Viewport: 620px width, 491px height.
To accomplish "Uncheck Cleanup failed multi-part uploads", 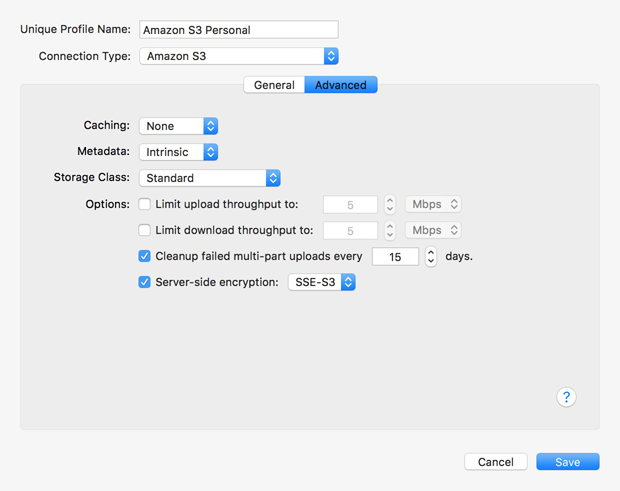I will [x=144, y=256].
